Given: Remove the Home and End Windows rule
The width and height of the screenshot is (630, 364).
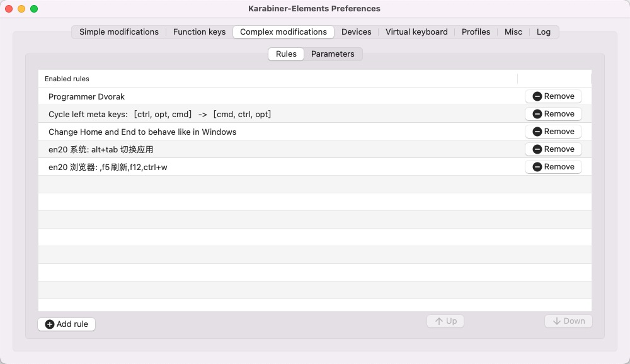Looking at the screenshot, I should click(x=553, y=132).
